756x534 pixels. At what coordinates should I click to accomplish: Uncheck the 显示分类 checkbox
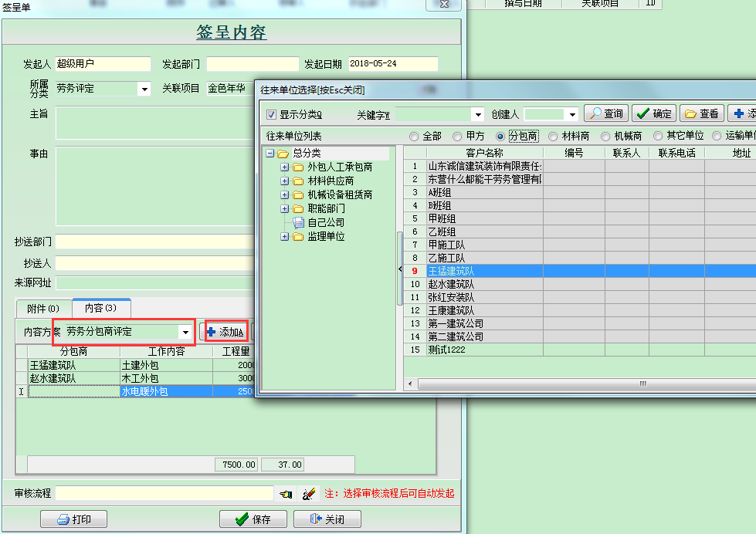(x=271, y=114)
